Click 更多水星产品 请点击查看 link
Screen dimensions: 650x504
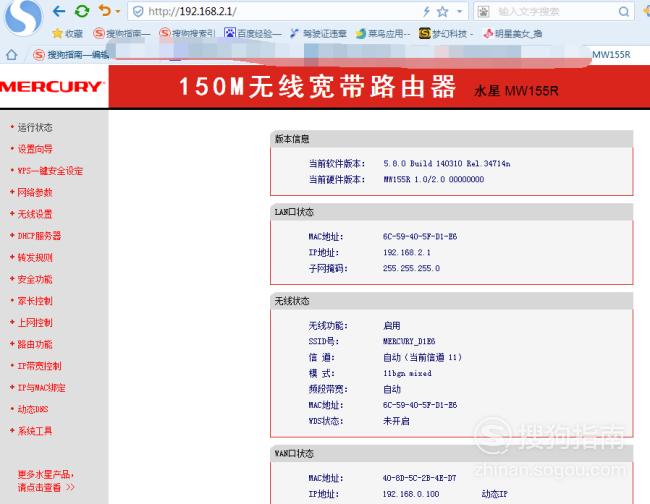(46, 481)
